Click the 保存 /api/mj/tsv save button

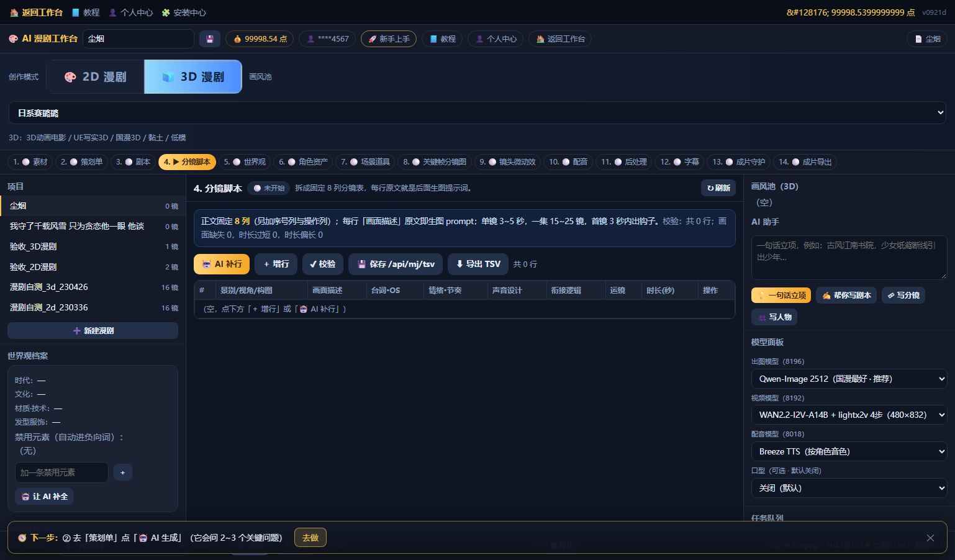coord(396,264)
